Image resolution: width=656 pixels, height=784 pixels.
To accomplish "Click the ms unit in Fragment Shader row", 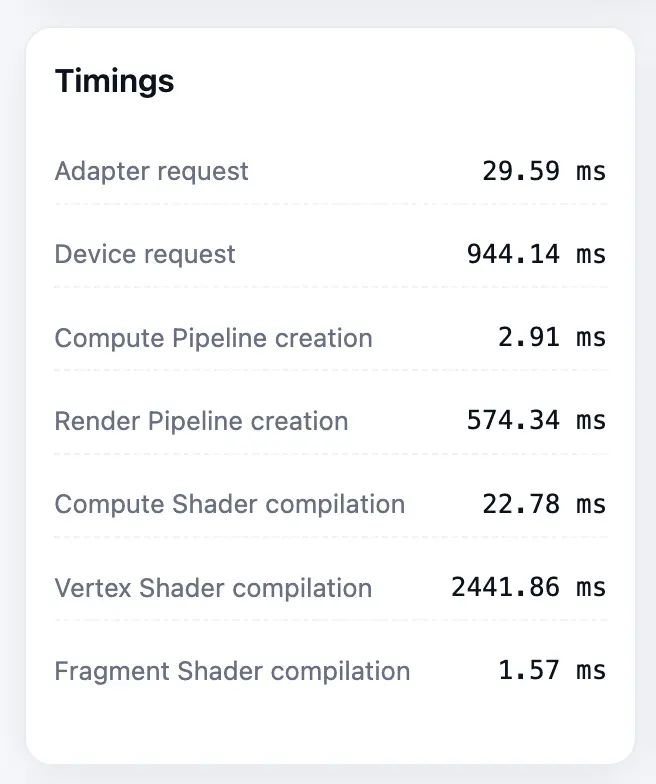I will coord(591,671).
